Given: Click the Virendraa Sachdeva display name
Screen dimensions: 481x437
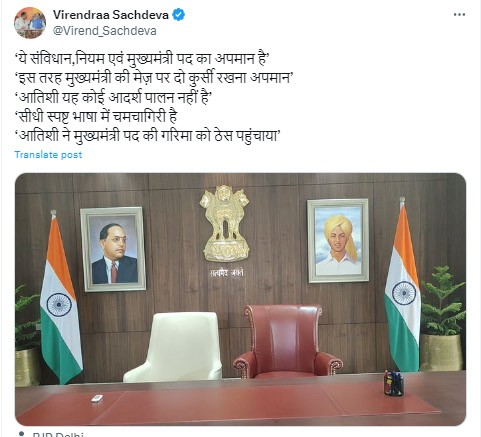Looking at the screenshot, I should (111, 15).
